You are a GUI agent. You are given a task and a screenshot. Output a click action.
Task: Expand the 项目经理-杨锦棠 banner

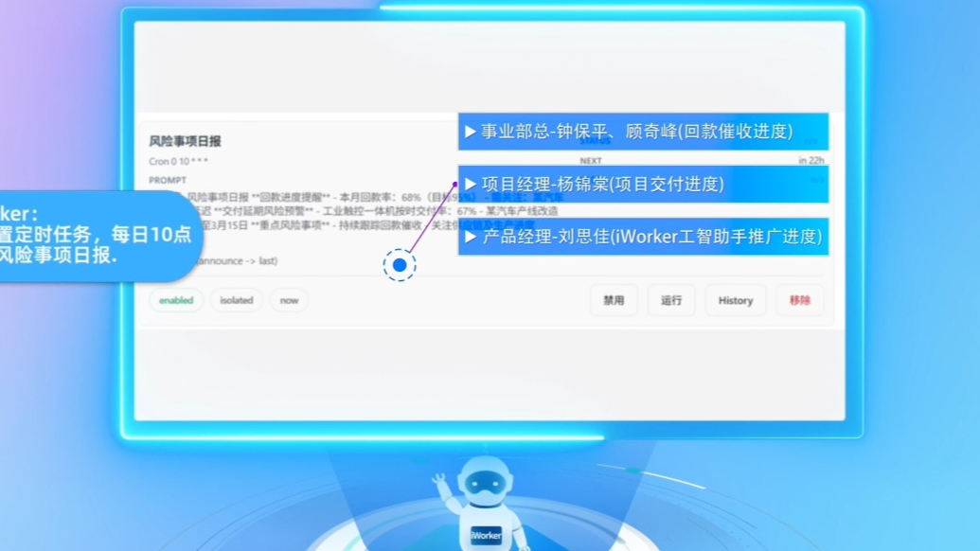pyautogui.click(x=644, y=184)
